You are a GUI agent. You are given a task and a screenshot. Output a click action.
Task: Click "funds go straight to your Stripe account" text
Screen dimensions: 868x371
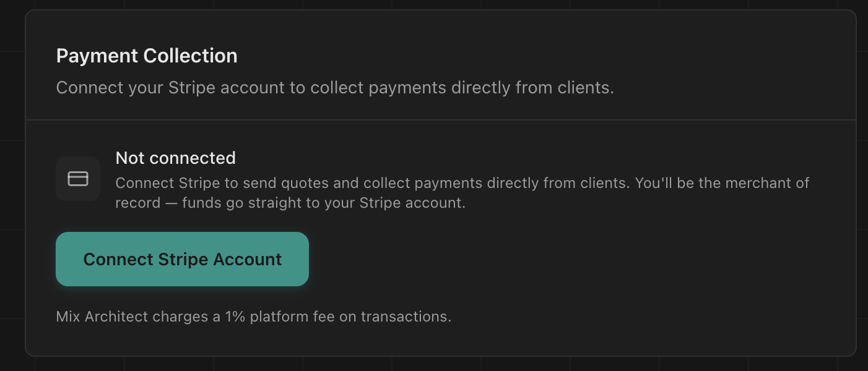323,203
